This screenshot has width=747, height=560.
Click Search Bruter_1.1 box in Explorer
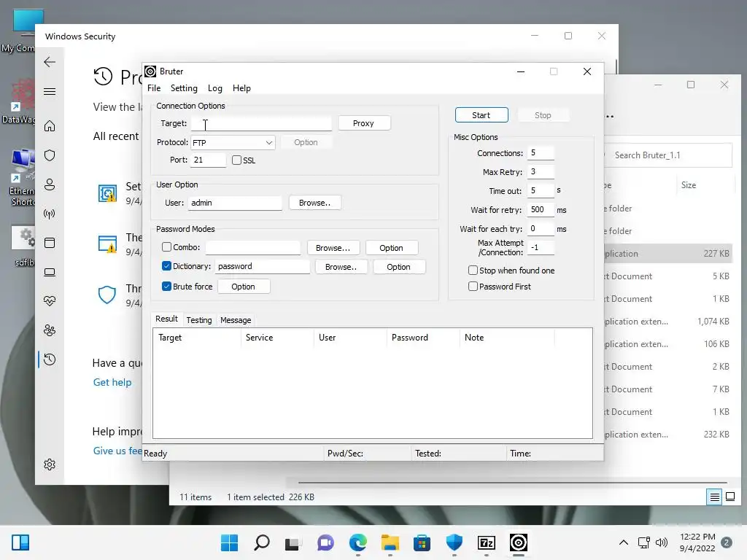point(667,155)
